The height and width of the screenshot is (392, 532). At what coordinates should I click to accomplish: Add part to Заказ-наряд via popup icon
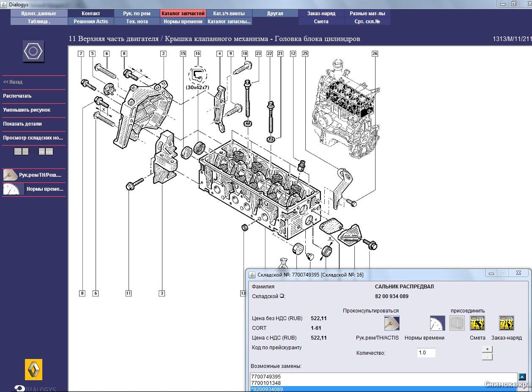coord(506,323)
